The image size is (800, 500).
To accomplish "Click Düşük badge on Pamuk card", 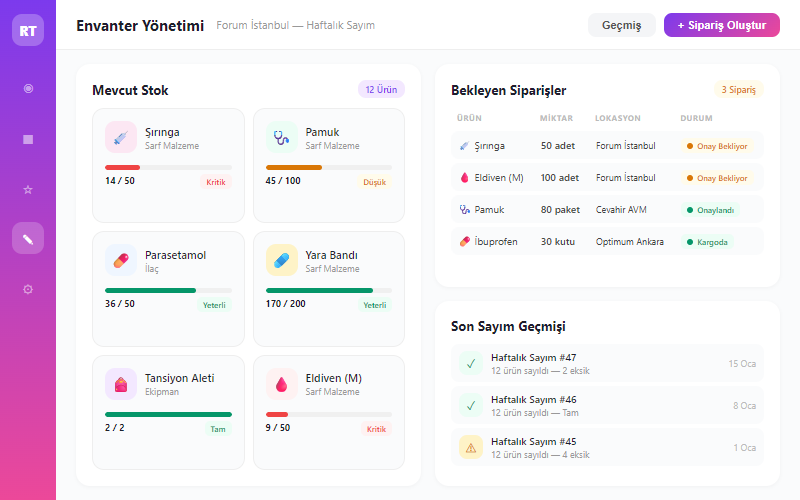I will click(374, 182).
